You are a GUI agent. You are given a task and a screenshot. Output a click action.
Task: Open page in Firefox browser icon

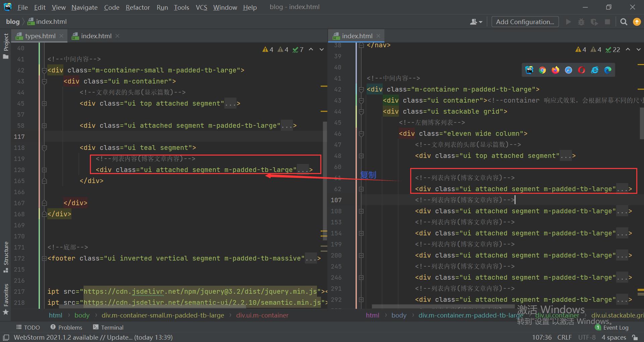pos(555,70)
